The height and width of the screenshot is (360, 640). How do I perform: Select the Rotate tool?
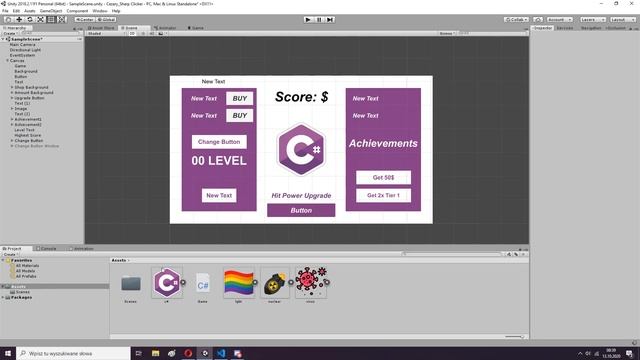[29, 20]
